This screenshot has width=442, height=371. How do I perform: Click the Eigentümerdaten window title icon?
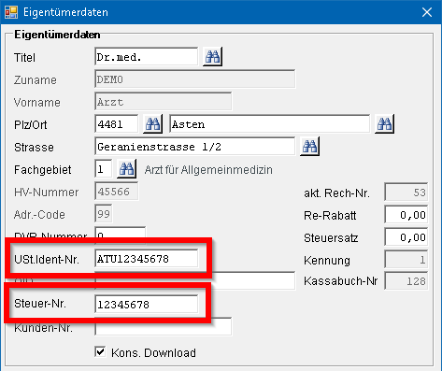pyautogui.click(x=11, y=12)
